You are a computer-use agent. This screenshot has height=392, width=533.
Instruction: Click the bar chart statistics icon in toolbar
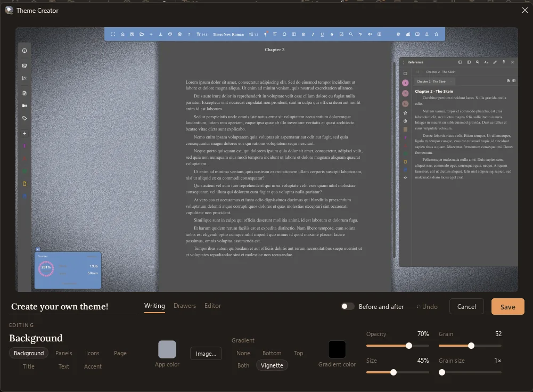(408, 34)
